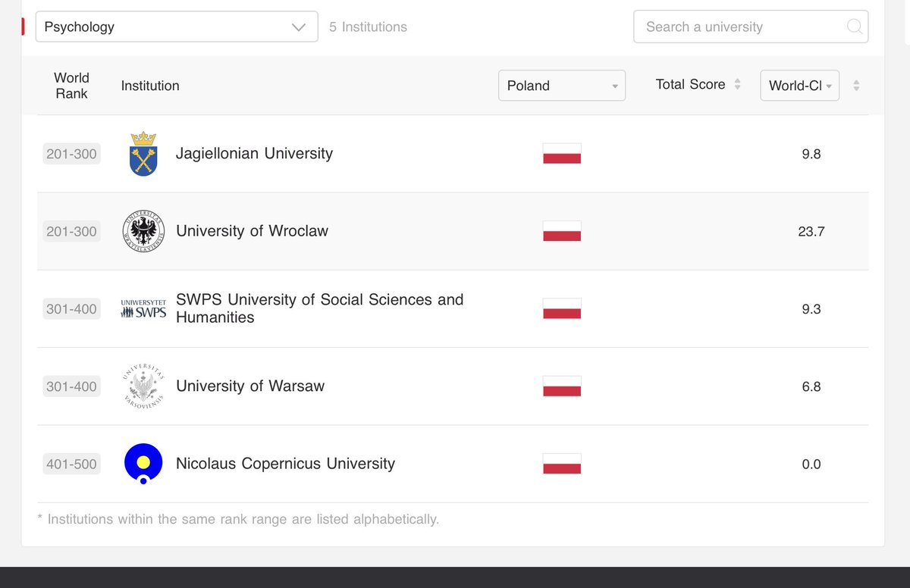Click rank badge 201-300 for Jagiellonian
910x588 pixels.
[x=71, y=154]
